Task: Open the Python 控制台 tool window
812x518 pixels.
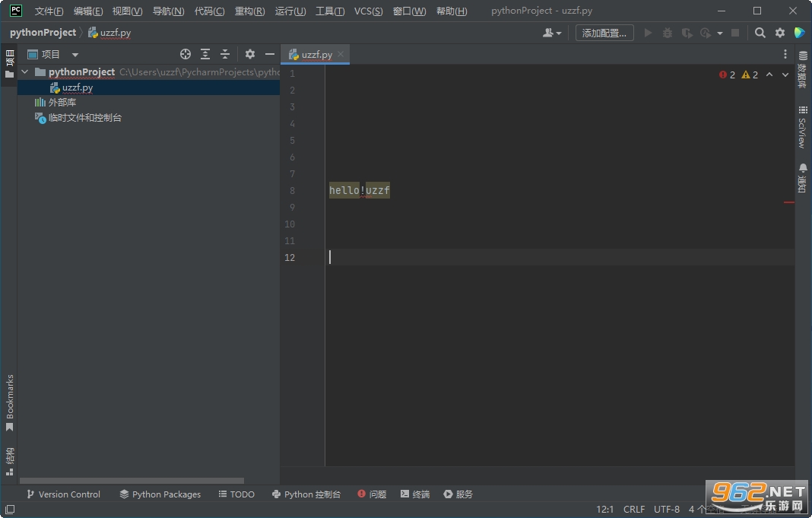Action: [x=306, y=494]
